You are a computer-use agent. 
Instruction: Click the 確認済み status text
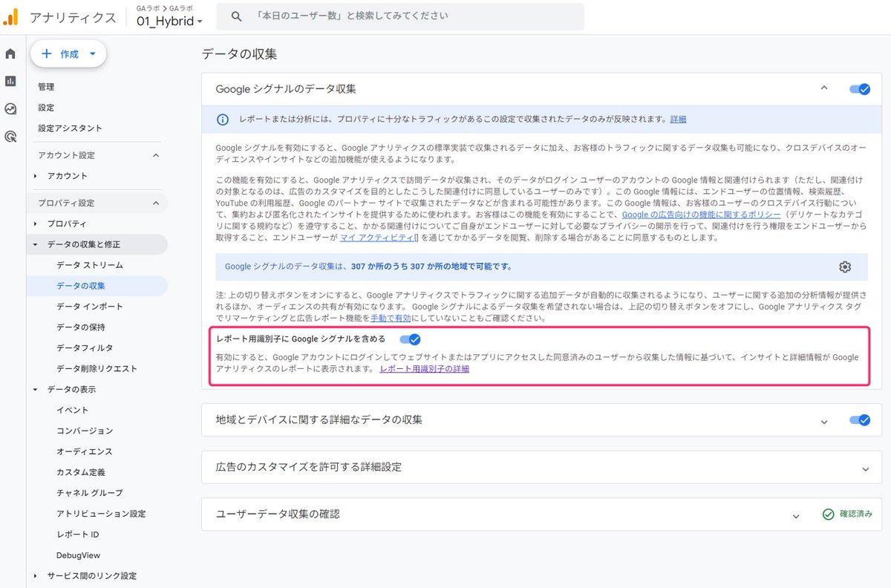tap(856, 514)
